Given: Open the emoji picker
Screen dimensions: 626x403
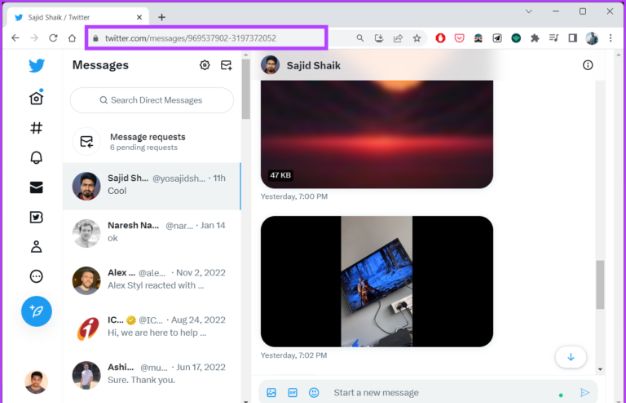Looking at the screenshot, I should (313, 392).
